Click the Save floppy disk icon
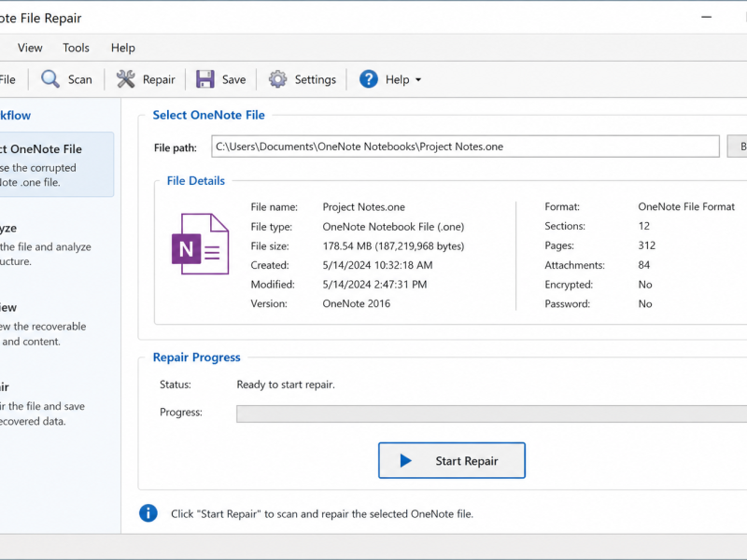747x560 pixels. pyautogui.click(x=205, y=79)
